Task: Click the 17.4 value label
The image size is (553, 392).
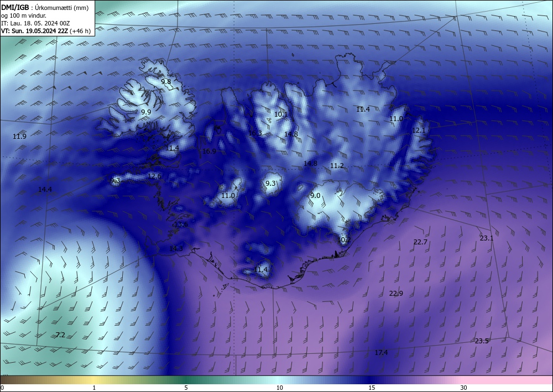Action: click(x=381, y=353)
